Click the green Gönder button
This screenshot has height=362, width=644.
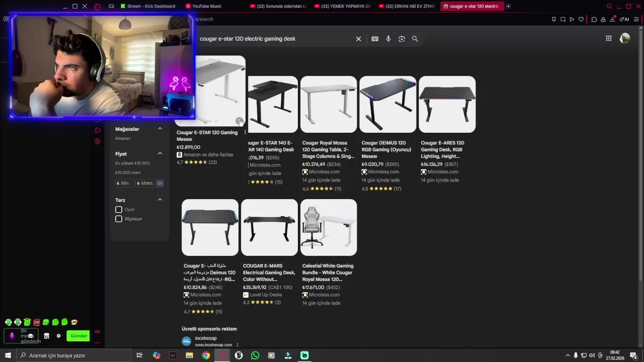click(78, 336)
